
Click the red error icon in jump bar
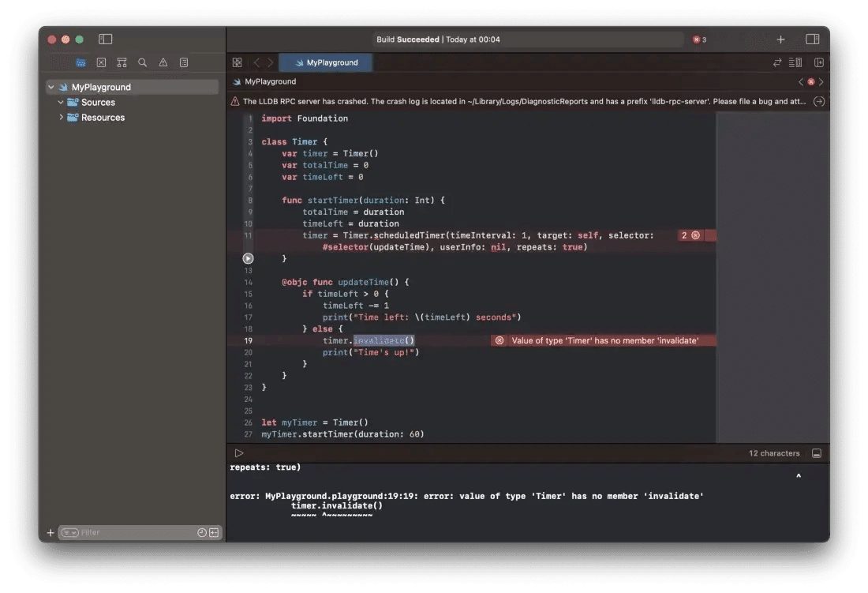(811, 82)
